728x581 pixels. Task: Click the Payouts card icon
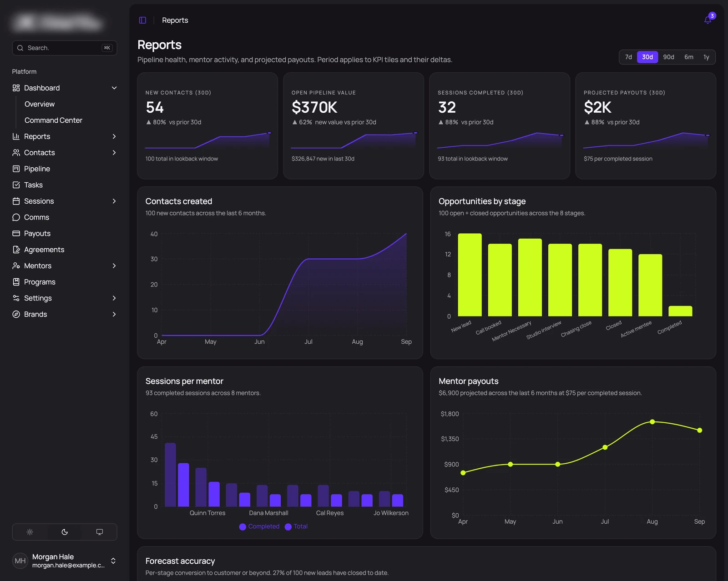point(16,233)
